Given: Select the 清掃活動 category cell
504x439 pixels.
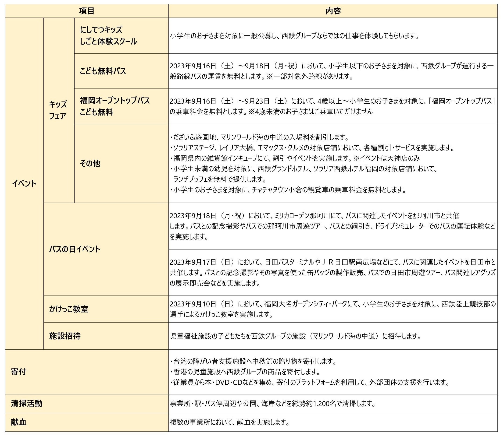Looking at the screenshot, I should 26,404.
